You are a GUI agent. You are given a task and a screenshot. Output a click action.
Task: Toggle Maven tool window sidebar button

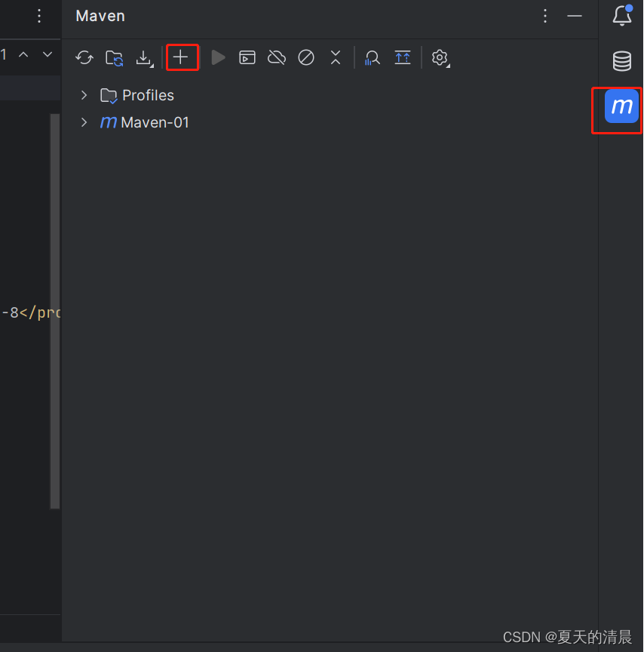621,106
